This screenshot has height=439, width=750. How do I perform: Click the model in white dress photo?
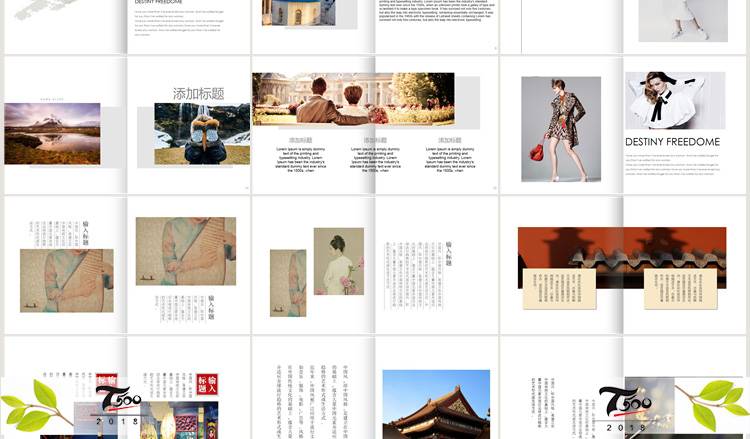click(683, 21)
